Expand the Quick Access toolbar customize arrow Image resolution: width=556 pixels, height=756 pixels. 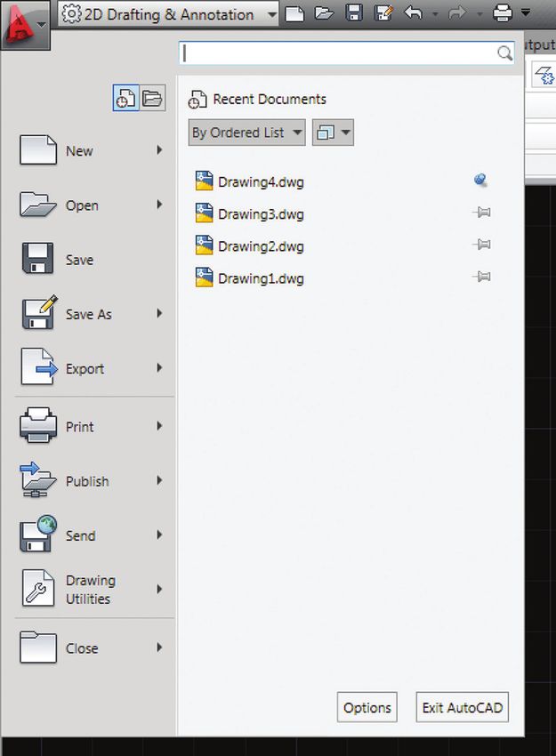(x=526, y=12)
